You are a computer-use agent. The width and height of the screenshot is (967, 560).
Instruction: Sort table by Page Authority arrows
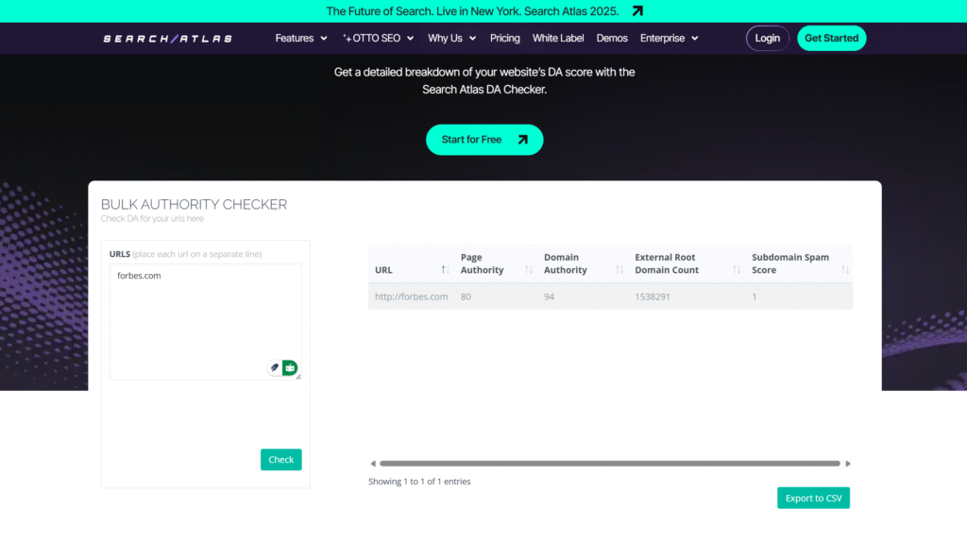(529, 269)
